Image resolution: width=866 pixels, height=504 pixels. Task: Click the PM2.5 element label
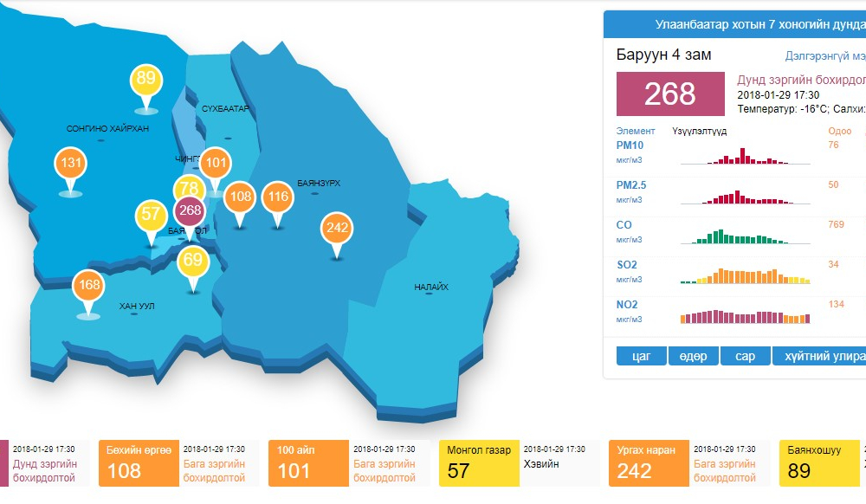click(x=630, y=185)
